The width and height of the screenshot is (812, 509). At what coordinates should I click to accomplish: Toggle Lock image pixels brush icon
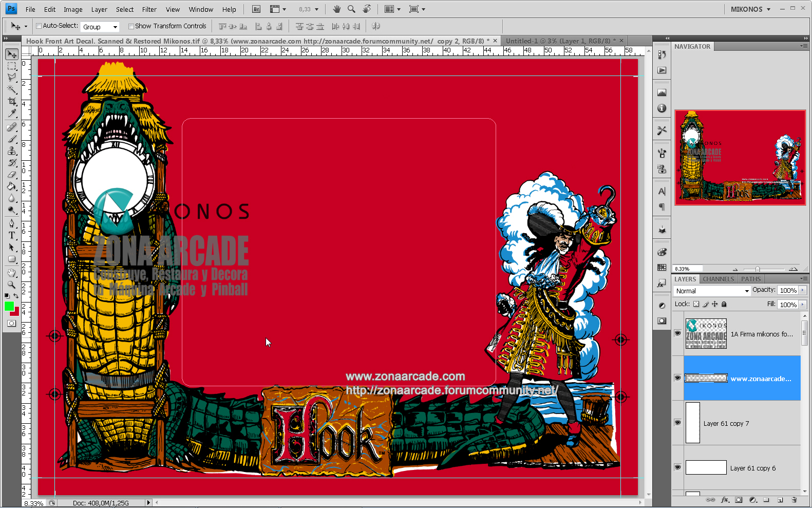(706, 304)
